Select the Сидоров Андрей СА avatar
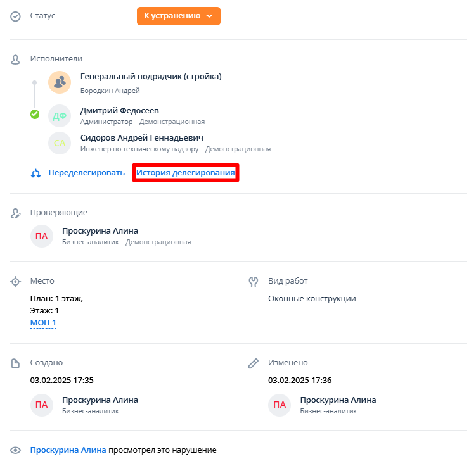 pyautogui.click(x=60, y=143)
